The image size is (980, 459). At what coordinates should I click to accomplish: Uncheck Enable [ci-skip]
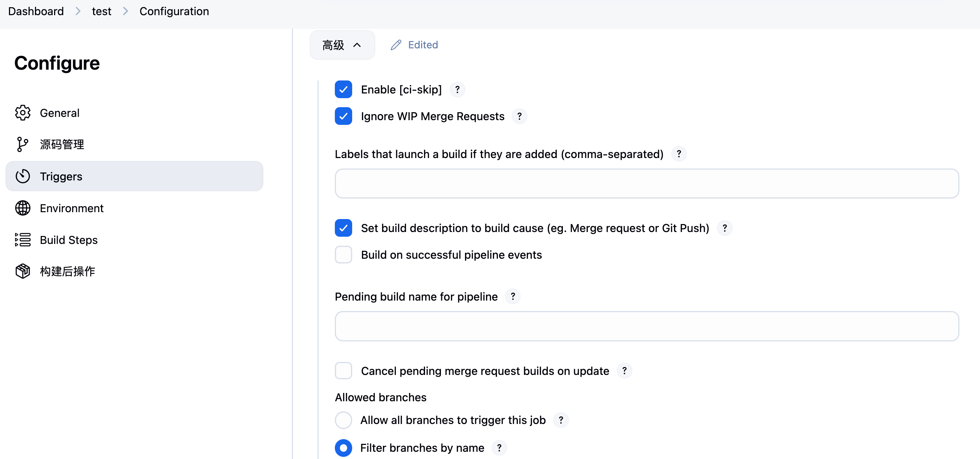click(x=344, y=89)
